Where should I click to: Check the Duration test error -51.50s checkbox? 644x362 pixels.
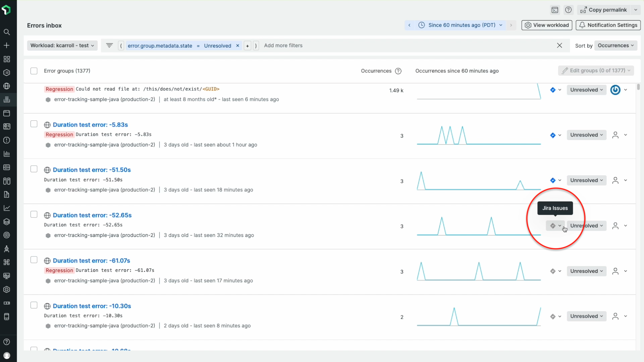point(34,169)
